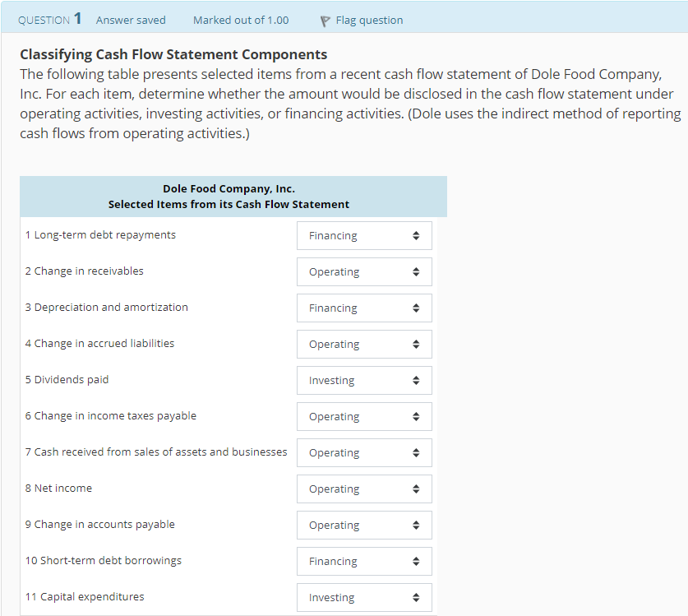This screenshot has width=688, height=616.
Task: Click the 'Answer saved' status text
Action: coord(131,21)
